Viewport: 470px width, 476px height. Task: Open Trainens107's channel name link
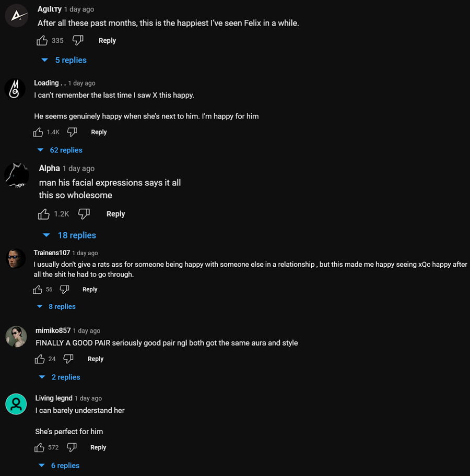[52, 253]
